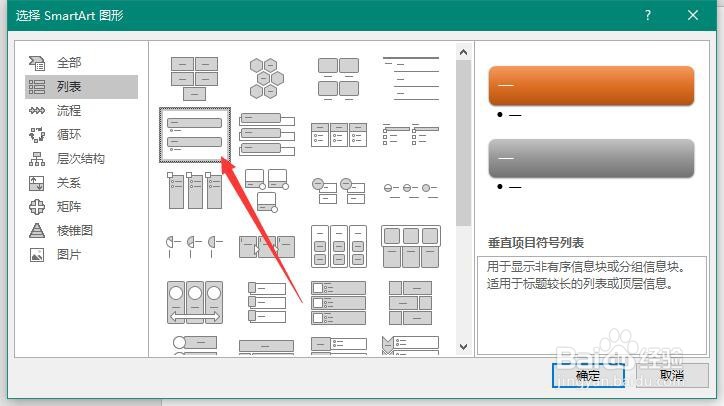Click the 棱锥图 (Pyramid) category icon

click(37, 230)
